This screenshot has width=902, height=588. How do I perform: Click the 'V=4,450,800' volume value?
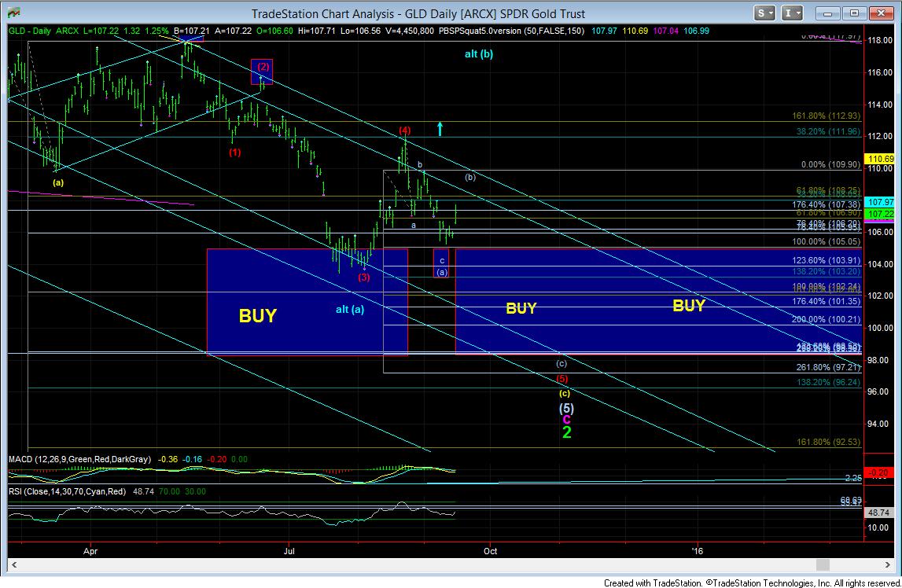(x=411, y=31)
